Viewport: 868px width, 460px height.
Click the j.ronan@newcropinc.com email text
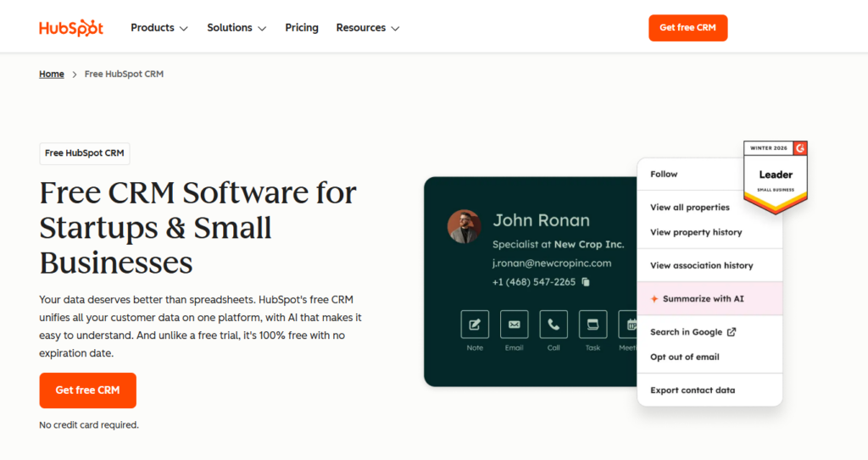click(552, 263)
